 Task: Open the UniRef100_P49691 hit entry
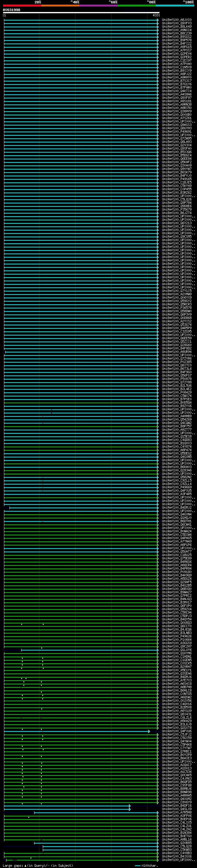point(176,132)
